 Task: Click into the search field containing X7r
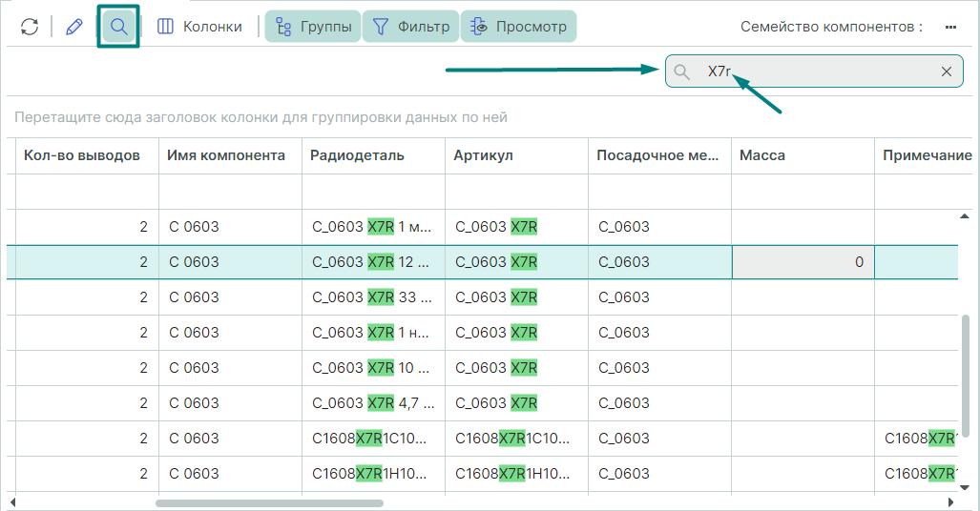click(x=821, y=72)
